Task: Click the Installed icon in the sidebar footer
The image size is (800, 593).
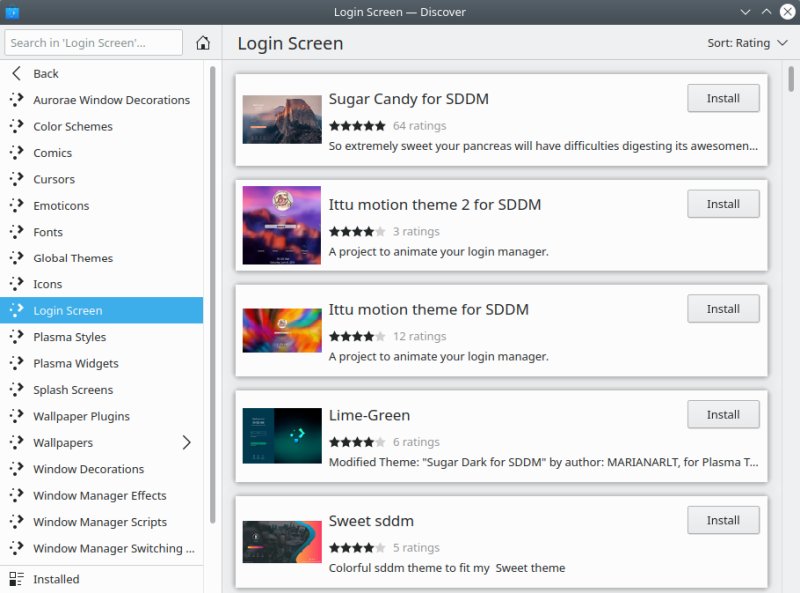Action: click(x=16, y=579)
